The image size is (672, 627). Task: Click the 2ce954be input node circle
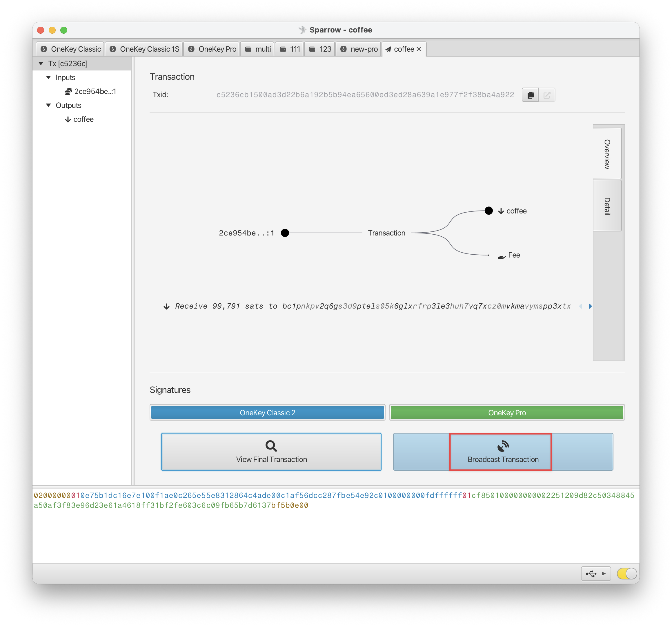tap(285, 233)
